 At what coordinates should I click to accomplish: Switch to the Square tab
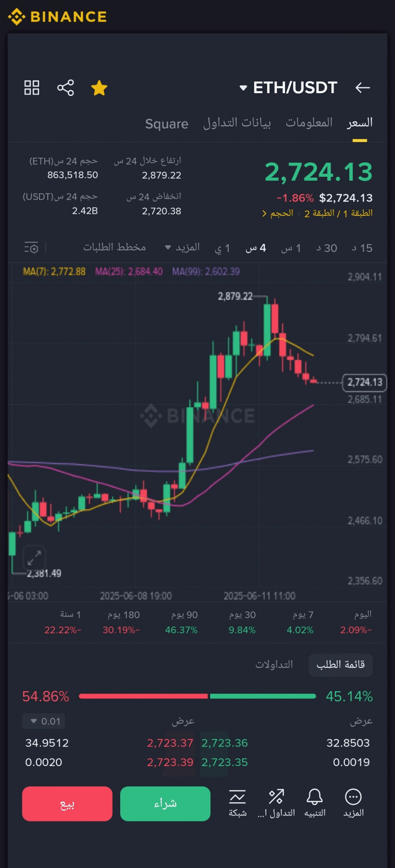tap(166, 124)
